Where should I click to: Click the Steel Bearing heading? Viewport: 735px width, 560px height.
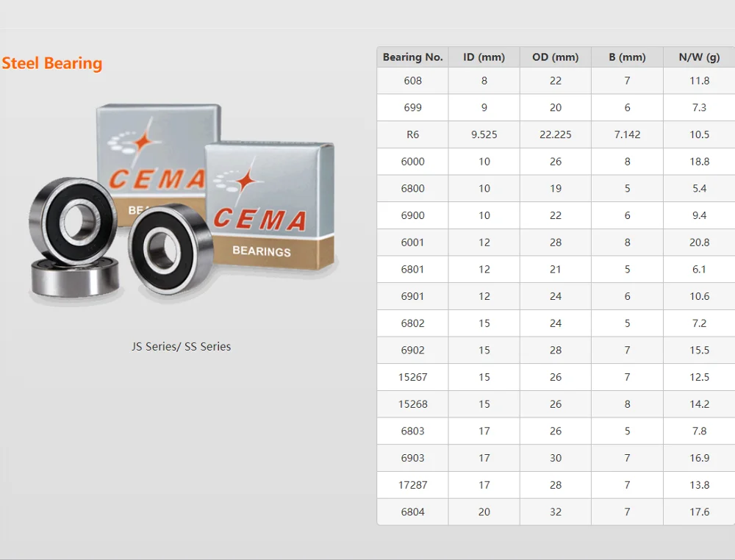click(x=51, y=63)
